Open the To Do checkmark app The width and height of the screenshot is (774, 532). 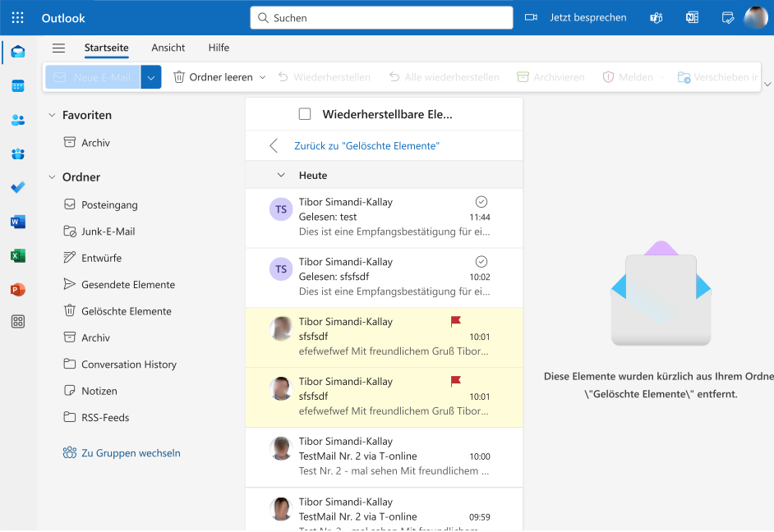point(17,187)
